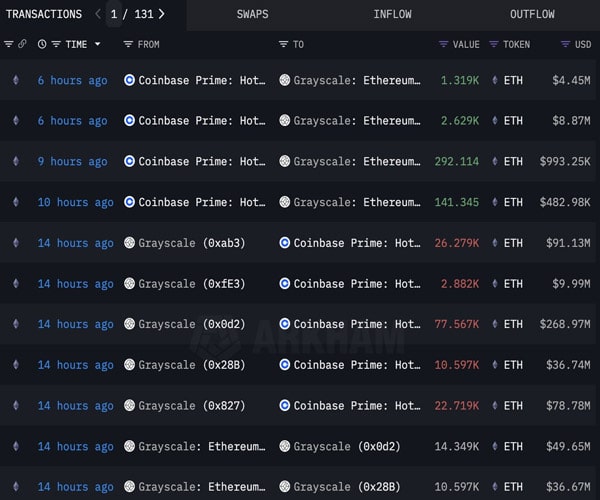Open the 2.629K ETH transaction time link
The image size is (600, 500).
coord(72,121)
